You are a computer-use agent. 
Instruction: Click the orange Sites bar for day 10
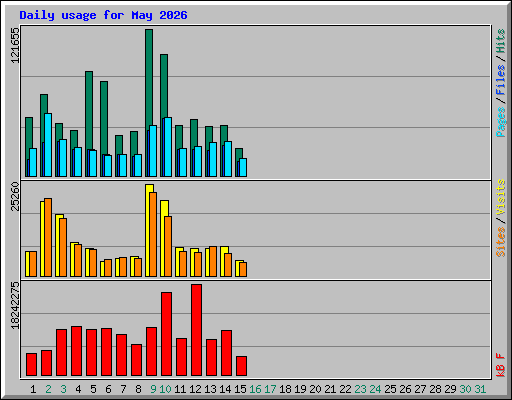(x=168, y=247)
